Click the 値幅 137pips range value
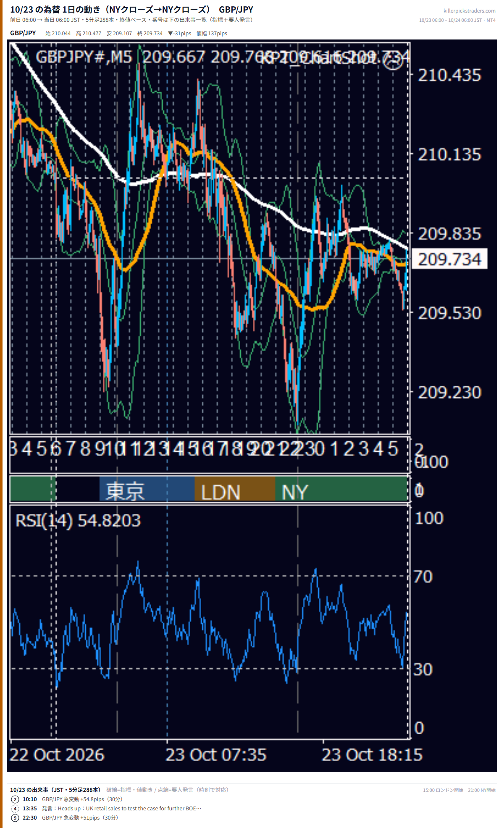504x828 pixels. (x=212, y=33)
